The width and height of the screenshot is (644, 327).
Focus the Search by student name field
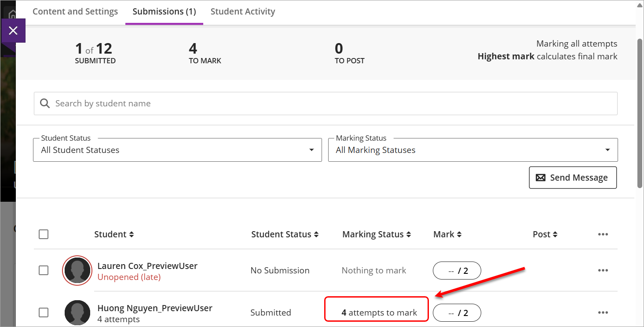[x=326, y=104]
